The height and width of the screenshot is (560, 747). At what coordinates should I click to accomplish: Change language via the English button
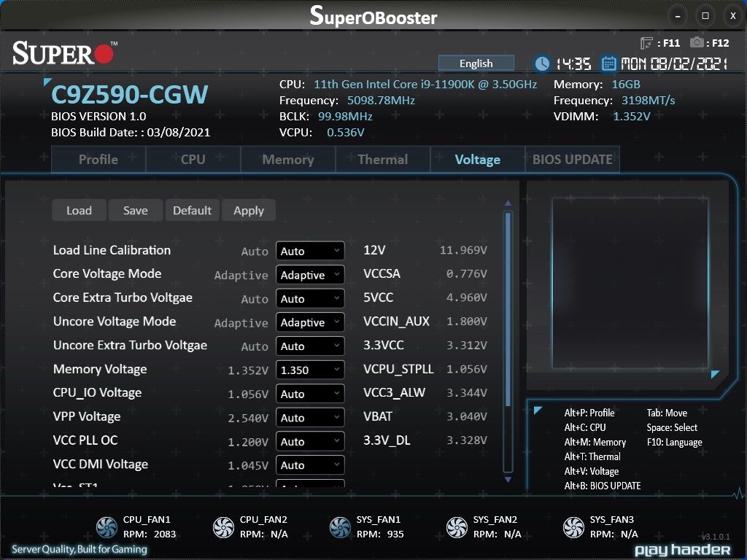[x=476, y=63]
